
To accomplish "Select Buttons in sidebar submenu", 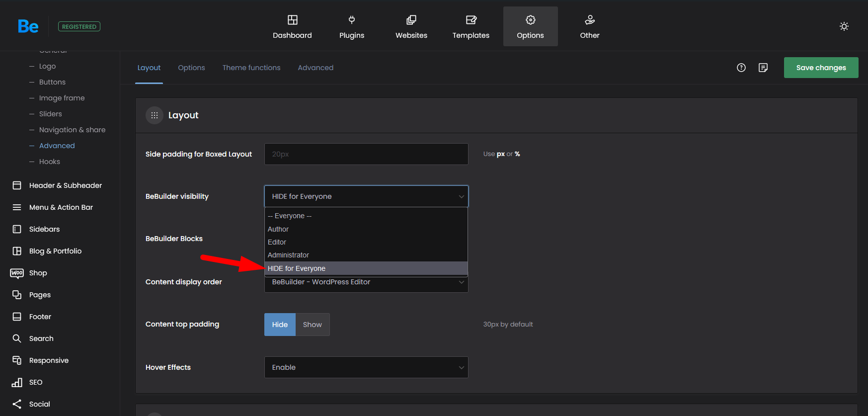I will pyautogui.click(x=52, y=82).
